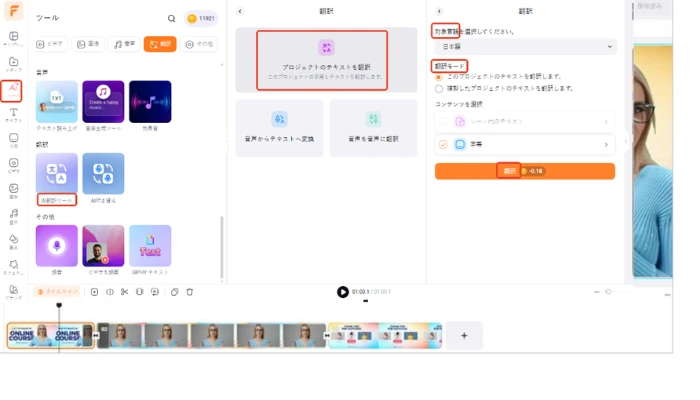Choose プロジェクトのテキストを翻訳 card
This screenshot has height=400, width=700.
pyautogui.click(x=326, y=60)
